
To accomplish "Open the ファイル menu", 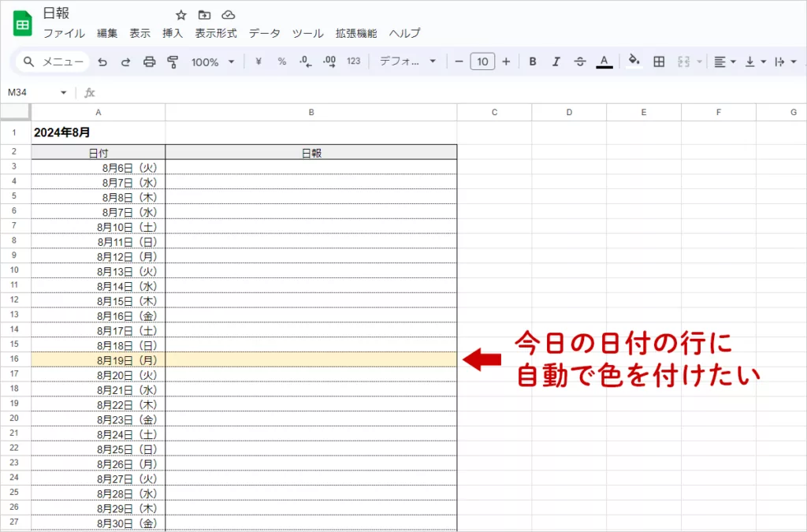I will click(x=64, y=33).
